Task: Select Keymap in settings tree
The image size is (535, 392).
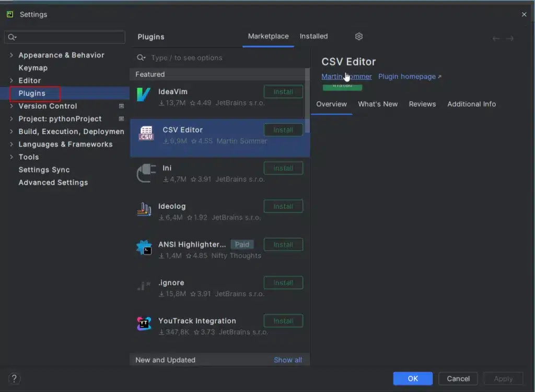Action: [33, 68]
